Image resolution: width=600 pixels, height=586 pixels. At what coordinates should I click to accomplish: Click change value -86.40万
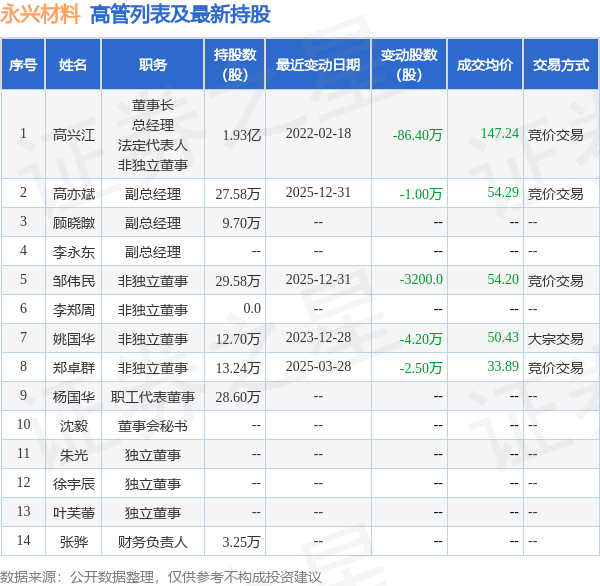coord(417,135)
